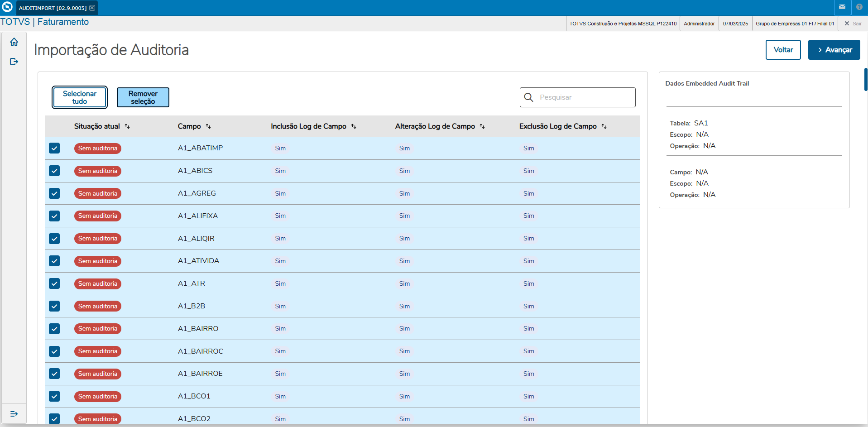868x427 pixels.
Task: Go to the Home icon in sidebar
Action: [x=14, y=42]
